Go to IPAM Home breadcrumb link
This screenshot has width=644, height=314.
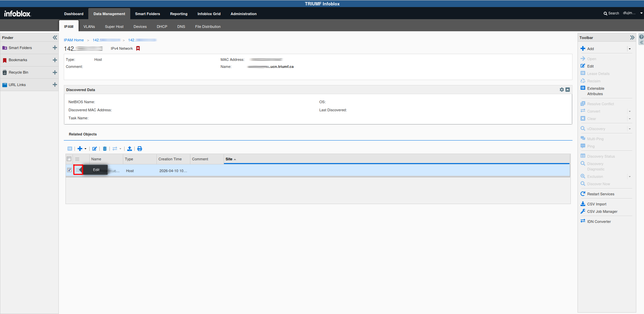click(74, 40)
